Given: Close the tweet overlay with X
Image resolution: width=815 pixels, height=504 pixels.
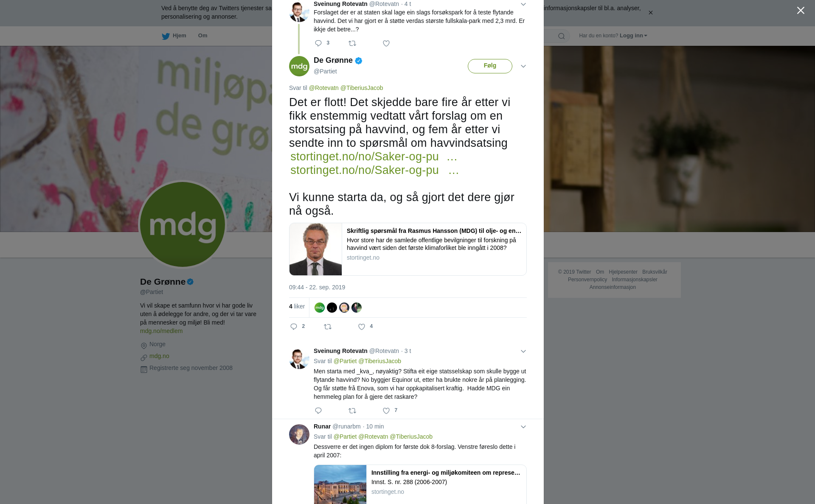Looking at the screenshot, I should click(x=801, y=10).
